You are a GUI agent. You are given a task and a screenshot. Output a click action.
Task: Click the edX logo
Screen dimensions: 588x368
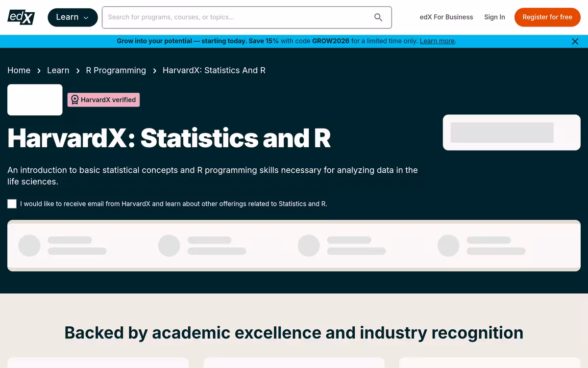pyautogui.click(x=21, y=17)
